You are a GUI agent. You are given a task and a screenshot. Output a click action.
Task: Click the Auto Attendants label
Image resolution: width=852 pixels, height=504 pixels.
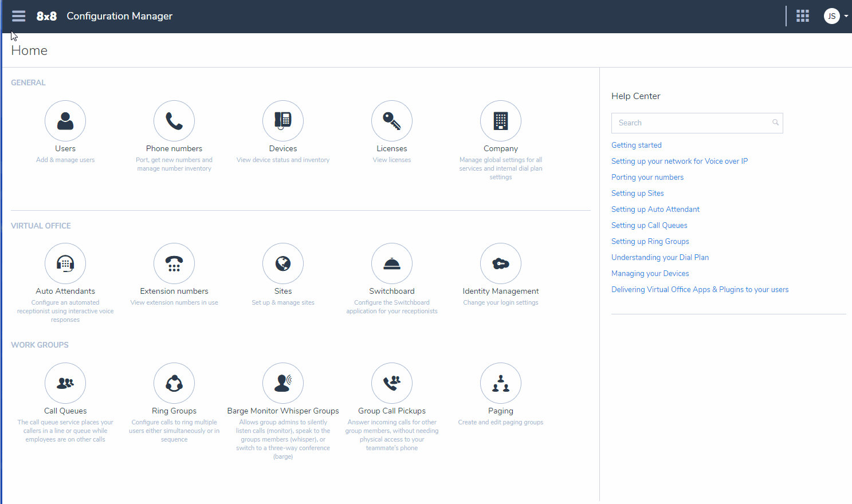point(65,291)
